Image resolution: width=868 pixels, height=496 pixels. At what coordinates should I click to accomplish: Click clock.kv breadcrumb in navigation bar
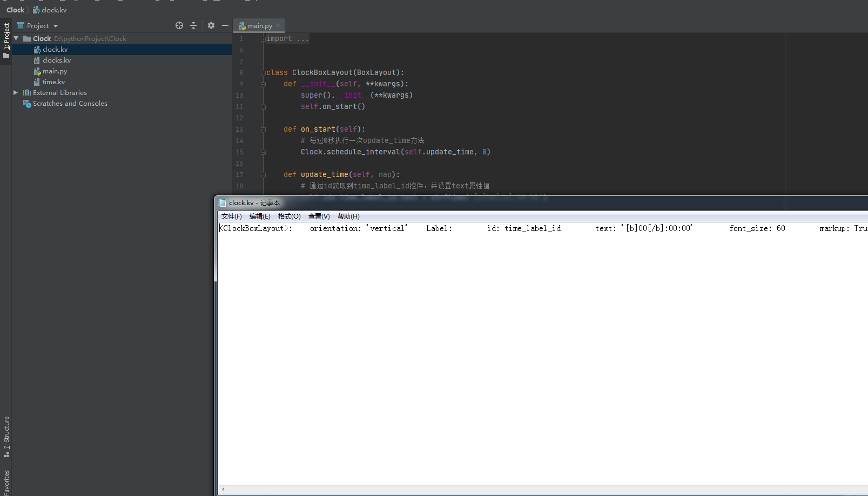tap(50, 10)
